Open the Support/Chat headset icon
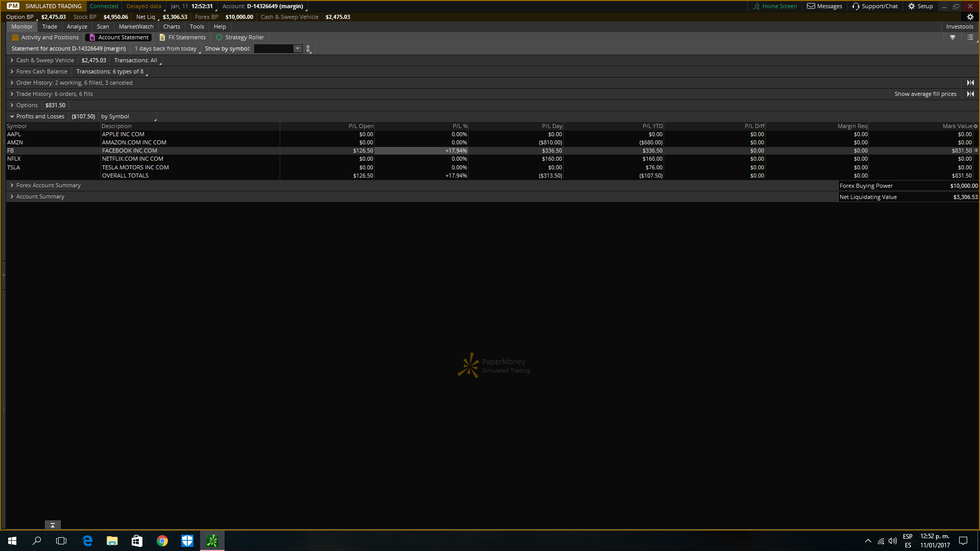980x551 pixels. click(x=856, y=6)
